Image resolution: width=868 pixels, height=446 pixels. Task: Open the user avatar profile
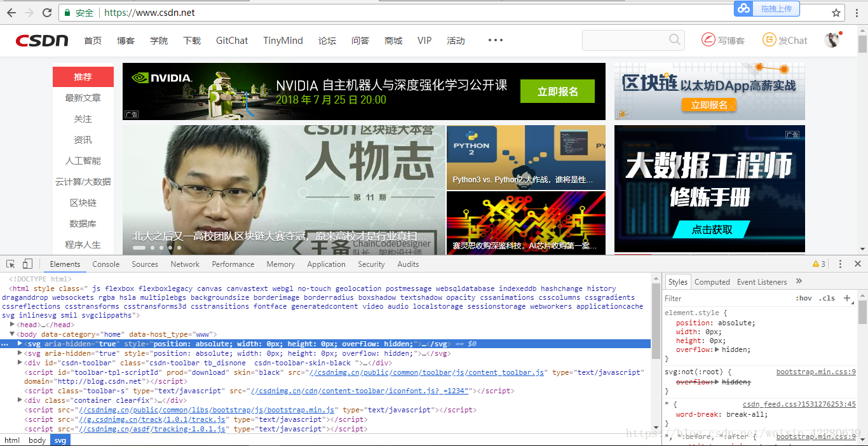pyautogui.click(x=832, y=40)
